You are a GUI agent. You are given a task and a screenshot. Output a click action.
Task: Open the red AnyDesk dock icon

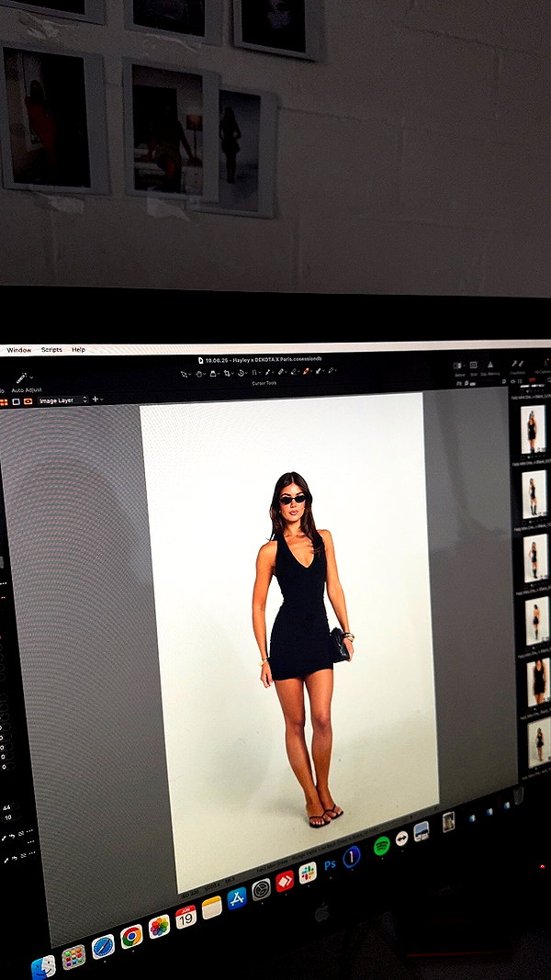285,881
